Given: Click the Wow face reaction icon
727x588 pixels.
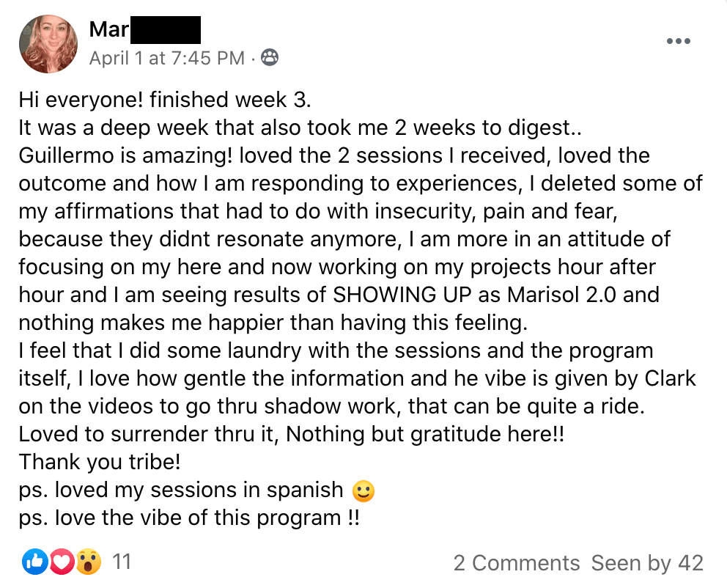Looking at the screenshot, I should 89,562.
